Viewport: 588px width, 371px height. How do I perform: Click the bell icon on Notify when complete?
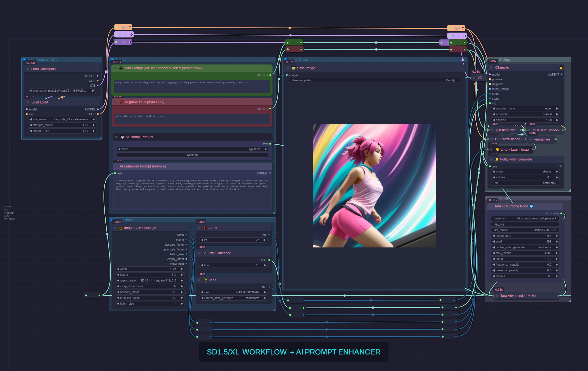pyautogui.click(x=496, y=159)
